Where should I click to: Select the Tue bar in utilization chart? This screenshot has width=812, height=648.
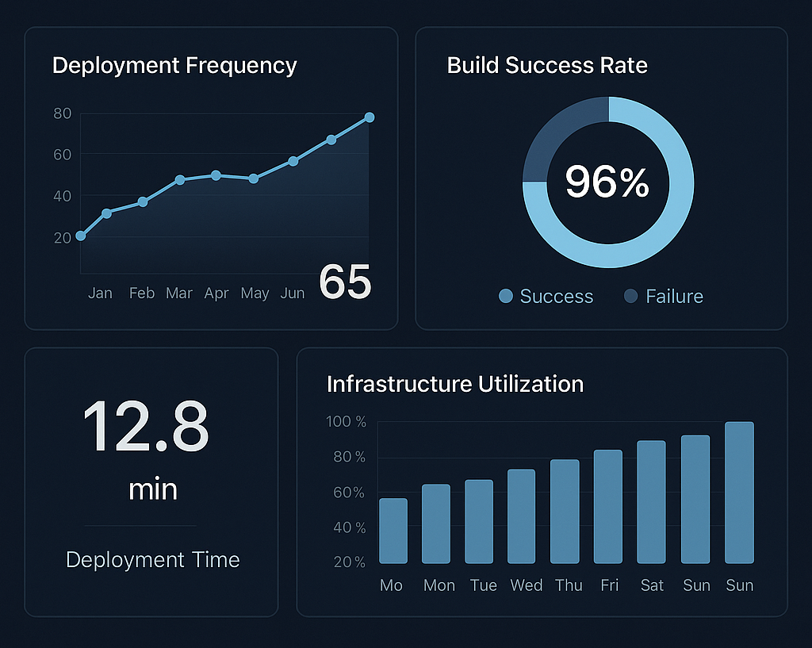coord(479,521)
